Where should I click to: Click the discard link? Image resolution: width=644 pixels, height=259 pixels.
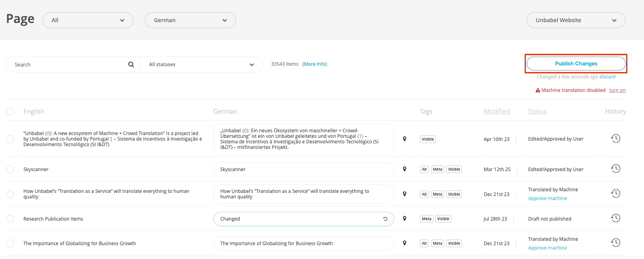coord(607,77)
